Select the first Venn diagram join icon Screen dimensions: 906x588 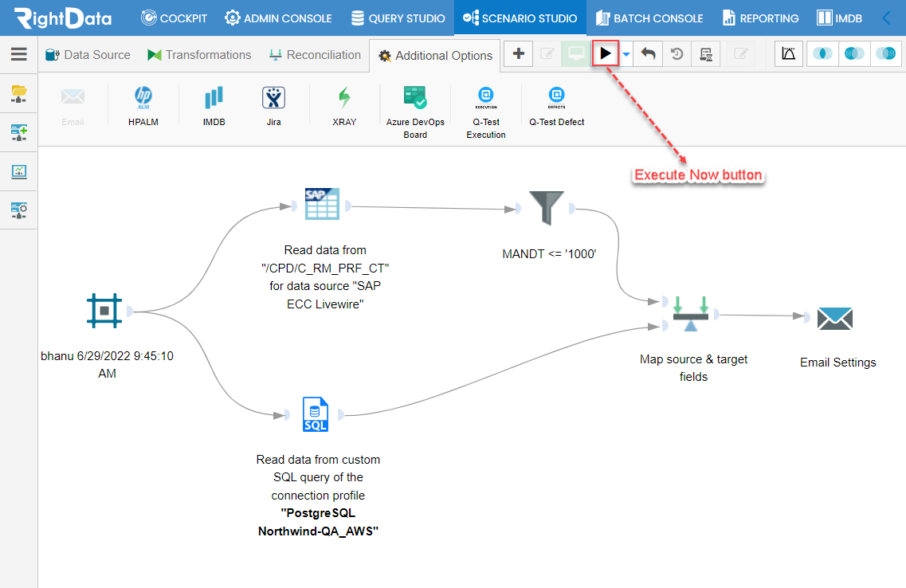pos(822,53)
